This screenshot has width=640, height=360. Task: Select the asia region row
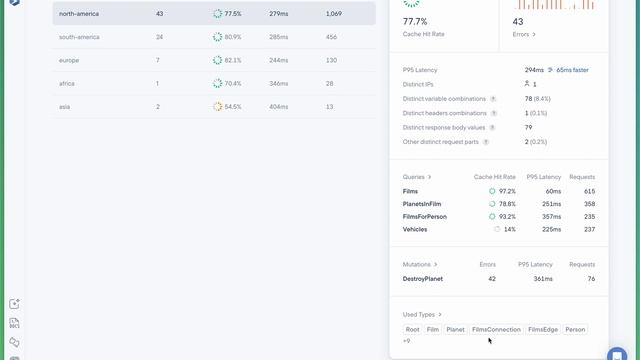pos(214,107)
